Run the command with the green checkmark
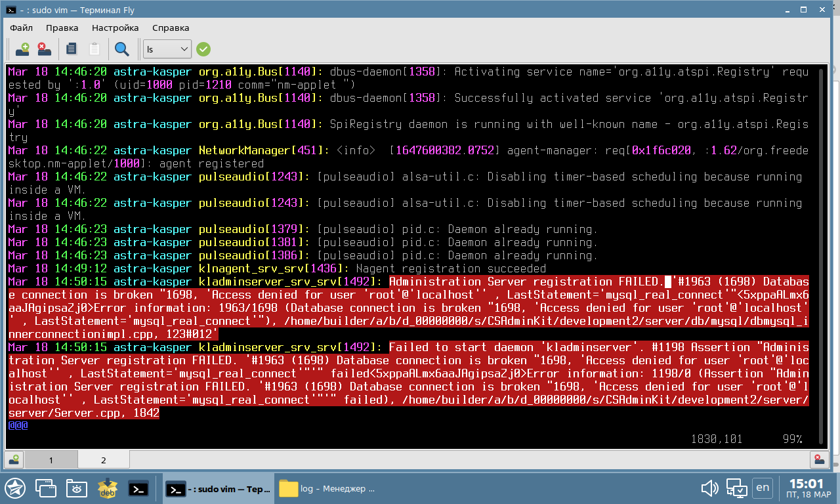This screenshot has width=840, height=504. [203, 49]
